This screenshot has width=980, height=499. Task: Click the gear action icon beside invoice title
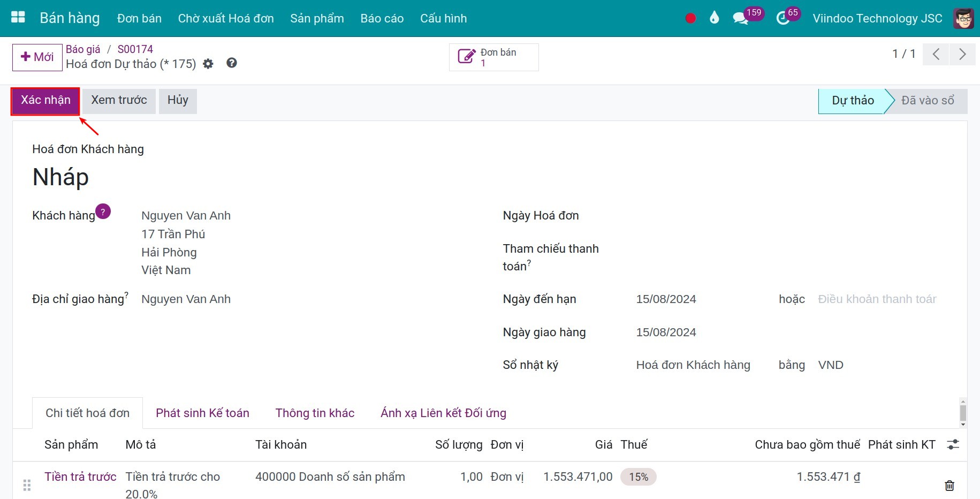(208, 64)
